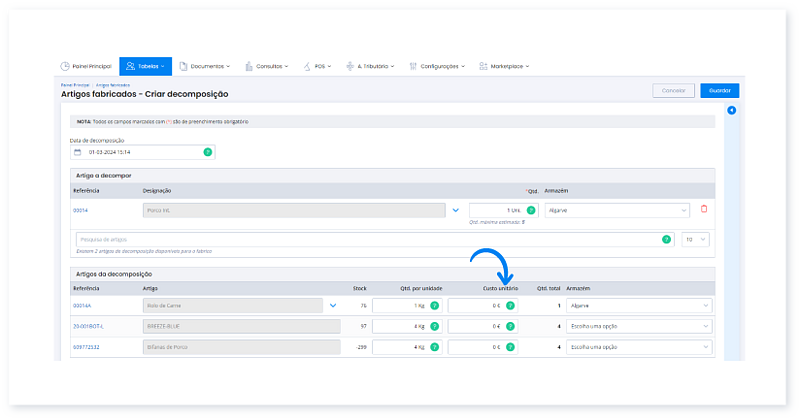Click help icon in Rolo de Carne unit cost
800x419 pixels.
[x=509, y=305]
